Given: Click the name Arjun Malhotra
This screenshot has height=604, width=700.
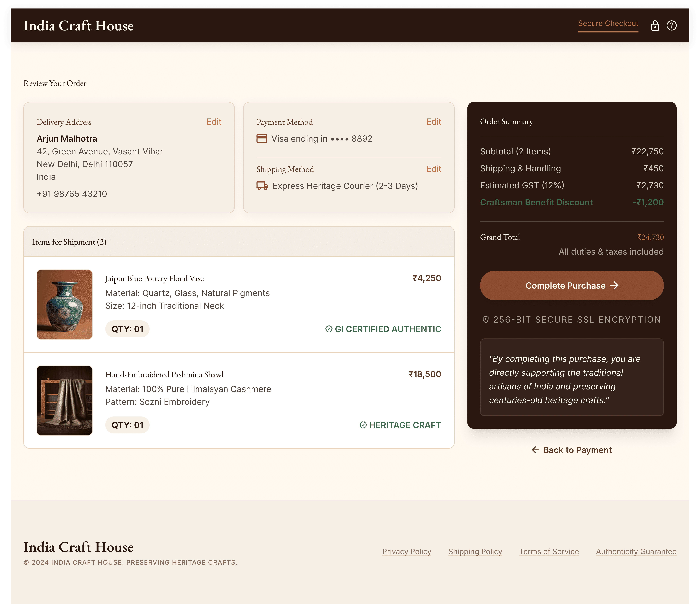Looking at the screenshot, I should [67, 139].
